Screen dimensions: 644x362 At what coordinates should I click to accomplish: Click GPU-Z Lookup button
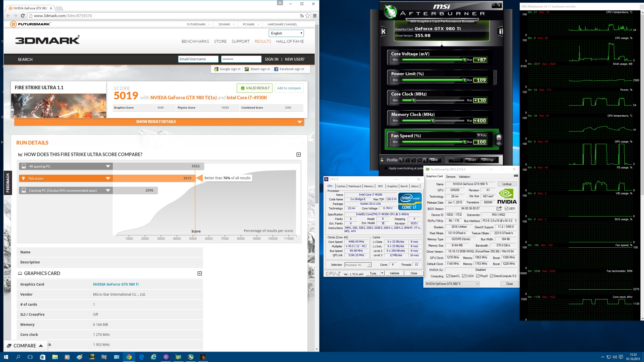(x=507, y=184)
